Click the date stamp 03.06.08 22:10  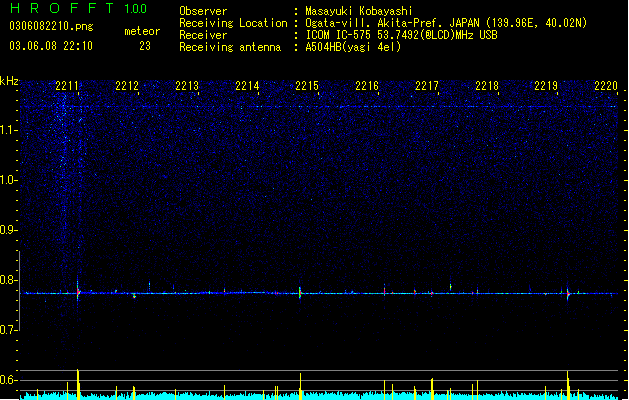pos(51,46)
